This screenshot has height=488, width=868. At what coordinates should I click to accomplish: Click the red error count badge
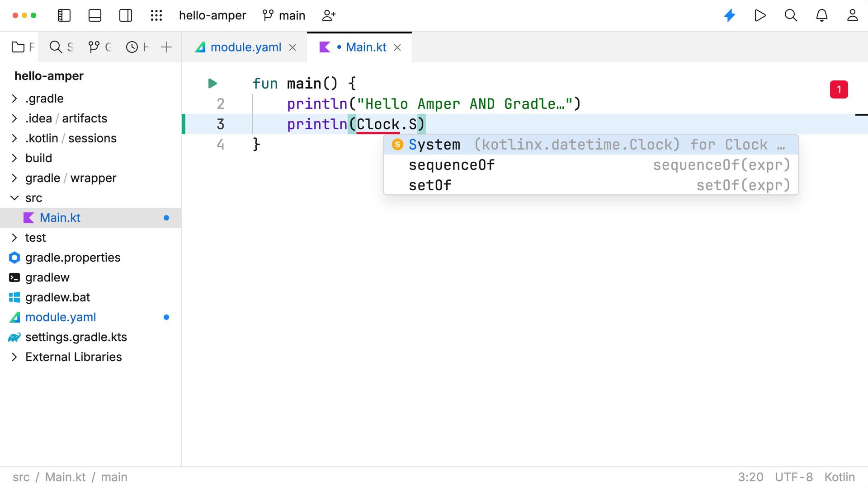click(x=839, y=89)
